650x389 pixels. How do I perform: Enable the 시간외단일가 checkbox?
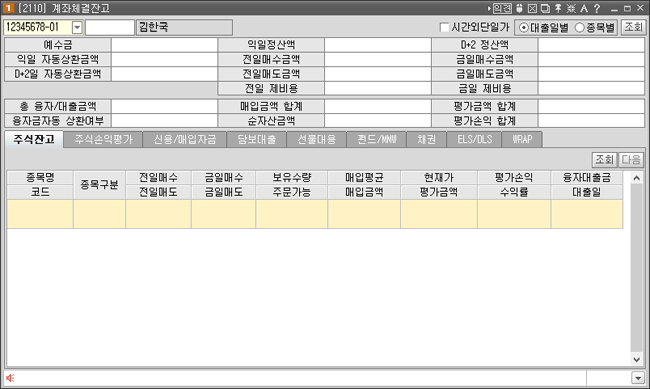click(x=444, y=27)
